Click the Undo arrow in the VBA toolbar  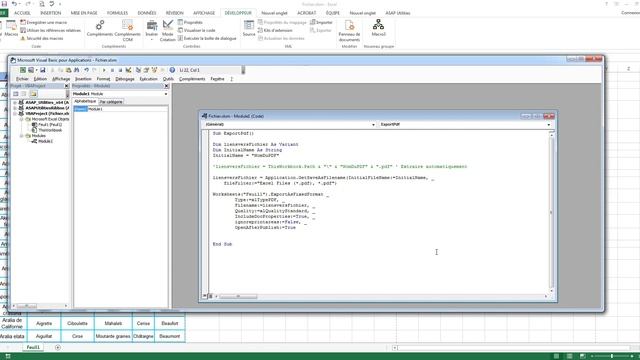[x=87, y=70]
